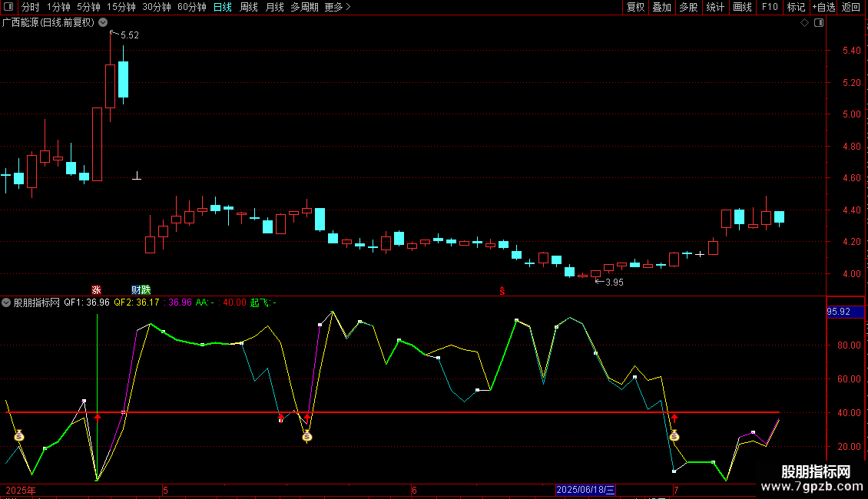
Task: Click the red 涨 marker label
Action: coord(96,290)
